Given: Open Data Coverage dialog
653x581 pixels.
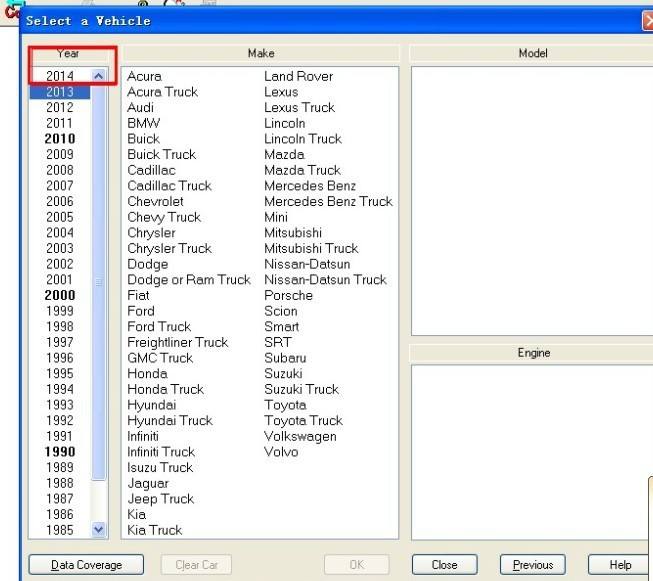Looking at the screenshot, I should click(x=87, y=565).
